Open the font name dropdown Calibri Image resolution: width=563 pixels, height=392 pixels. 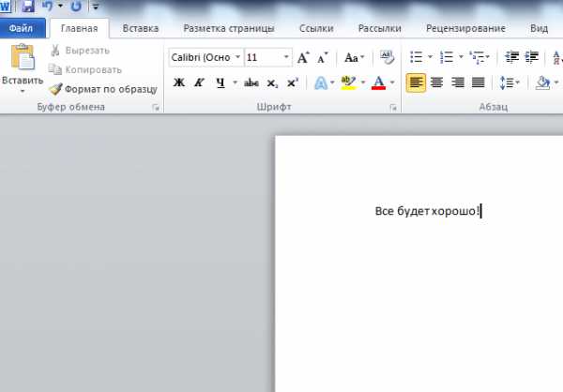(x=237, y=58)
